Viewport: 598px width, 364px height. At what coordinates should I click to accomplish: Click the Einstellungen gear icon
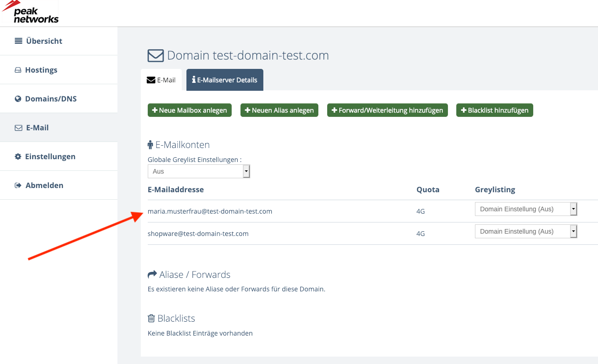[x=18, y=156]
